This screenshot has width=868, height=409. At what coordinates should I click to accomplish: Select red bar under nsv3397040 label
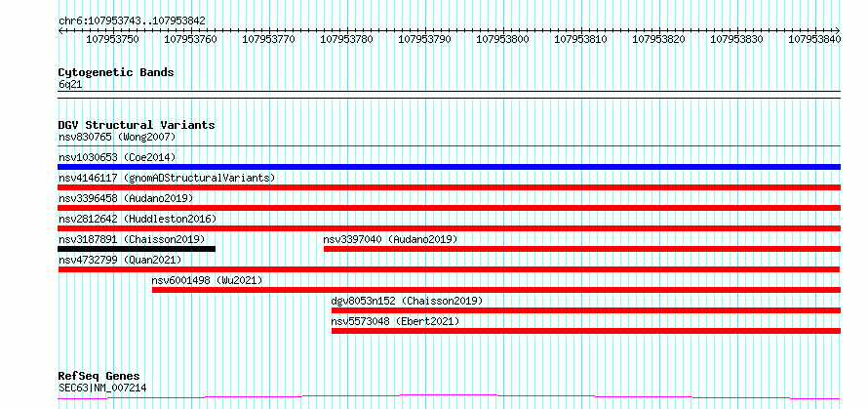point(582,249)
